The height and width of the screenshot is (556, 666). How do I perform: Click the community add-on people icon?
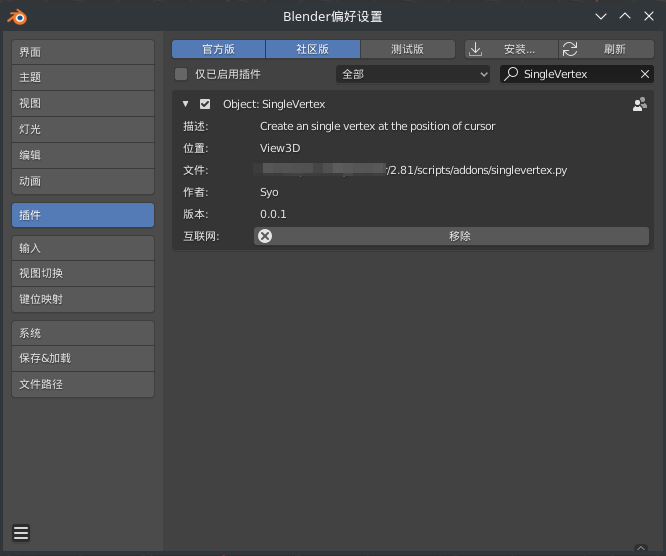point(640,104)
